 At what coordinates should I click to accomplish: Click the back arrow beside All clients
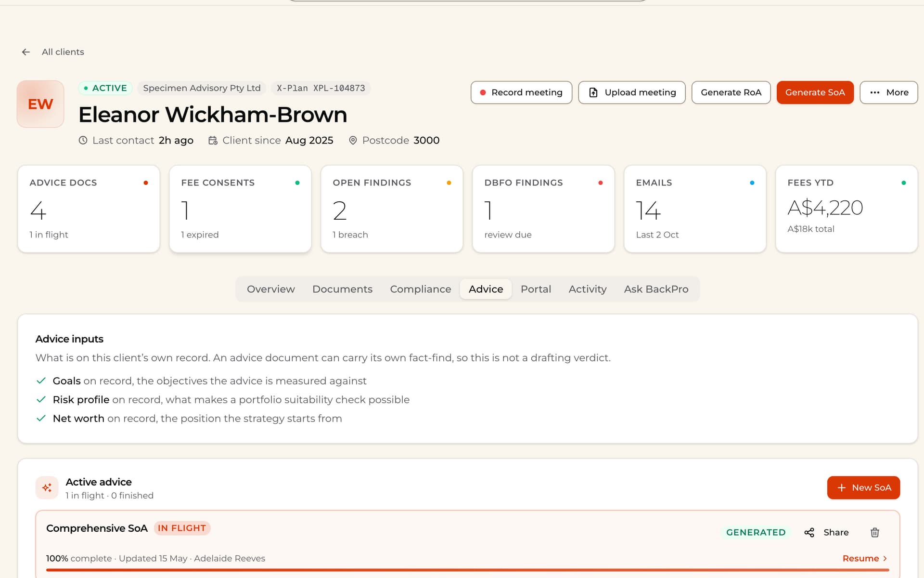pos(26,52)
